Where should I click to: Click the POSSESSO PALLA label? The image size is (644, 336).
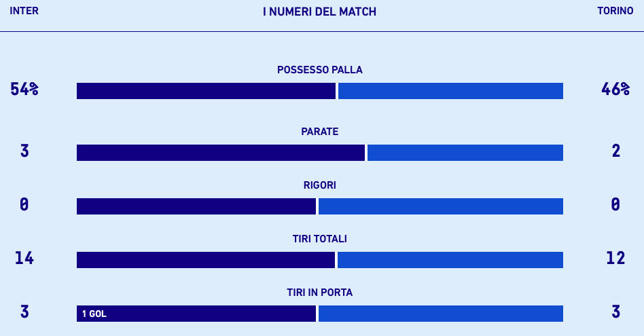coord(320,70)
